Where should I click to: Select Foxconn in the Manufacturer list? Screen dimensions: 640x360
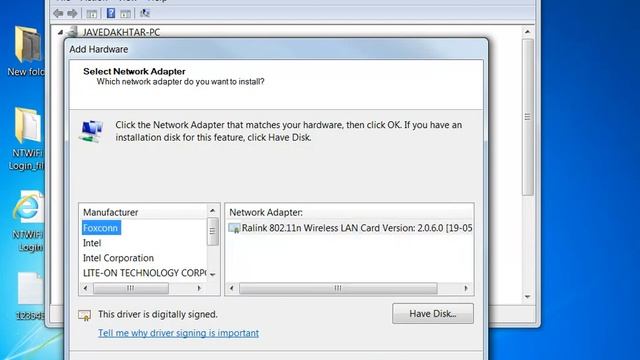coord(101,228)
